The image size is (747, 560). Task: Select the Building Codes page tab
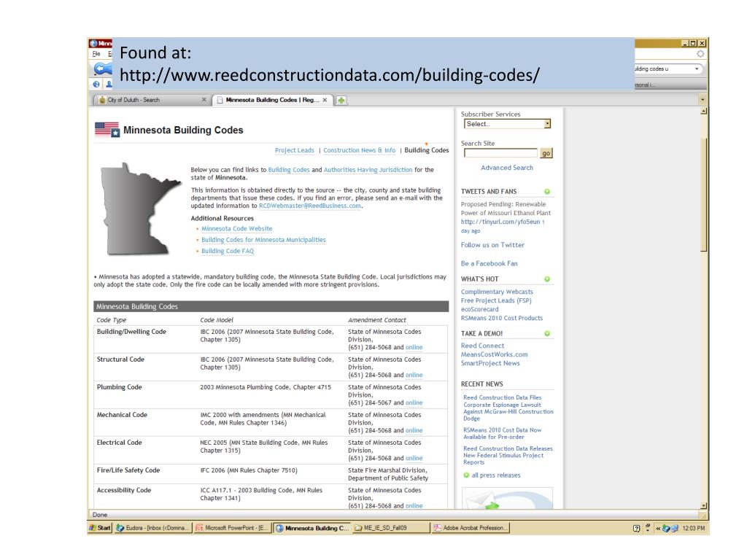[426, 150]
